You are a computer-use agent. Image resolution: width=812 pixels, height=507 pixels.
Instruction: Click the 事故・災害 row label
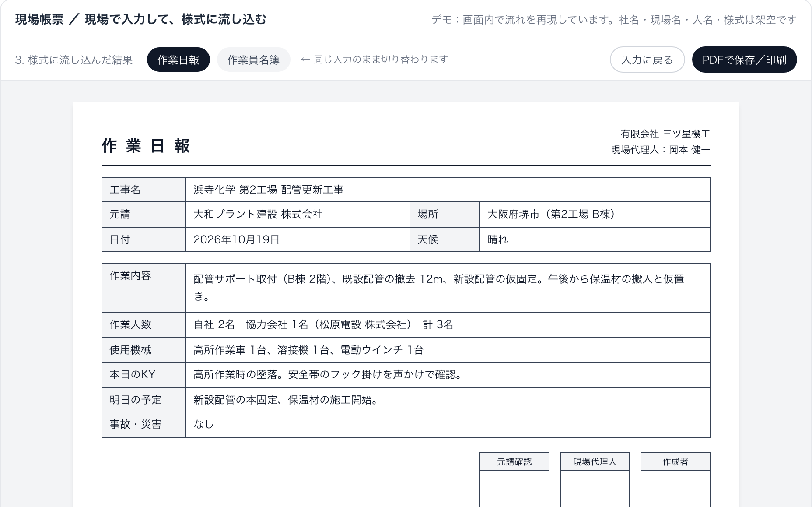click(x=144, y=424)
